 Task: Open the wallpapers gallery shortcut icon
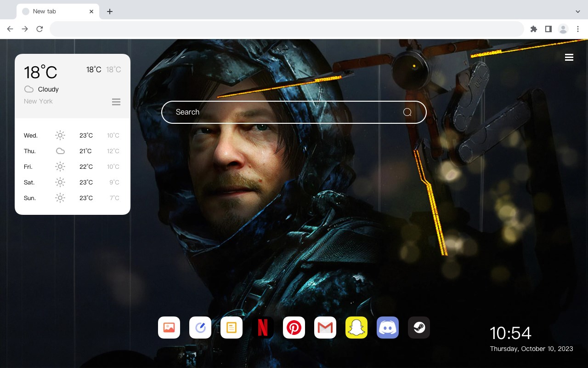point(169,328)
